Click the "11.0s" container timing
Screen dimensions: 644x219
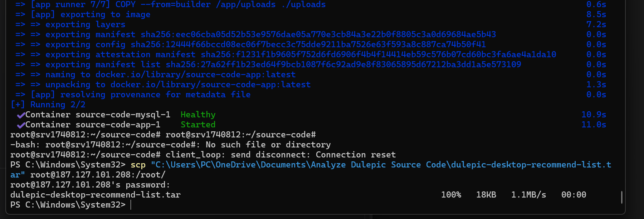tap(594, 125)
